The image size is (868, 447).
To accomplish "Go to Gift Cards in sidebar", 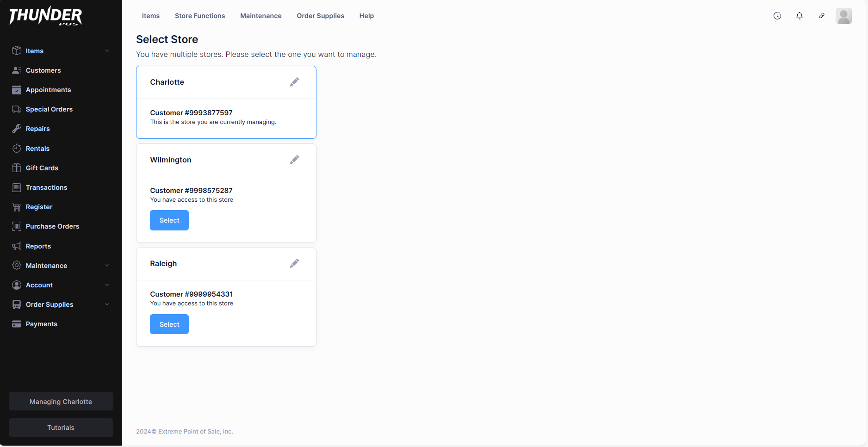I will (x=42, y=168).
